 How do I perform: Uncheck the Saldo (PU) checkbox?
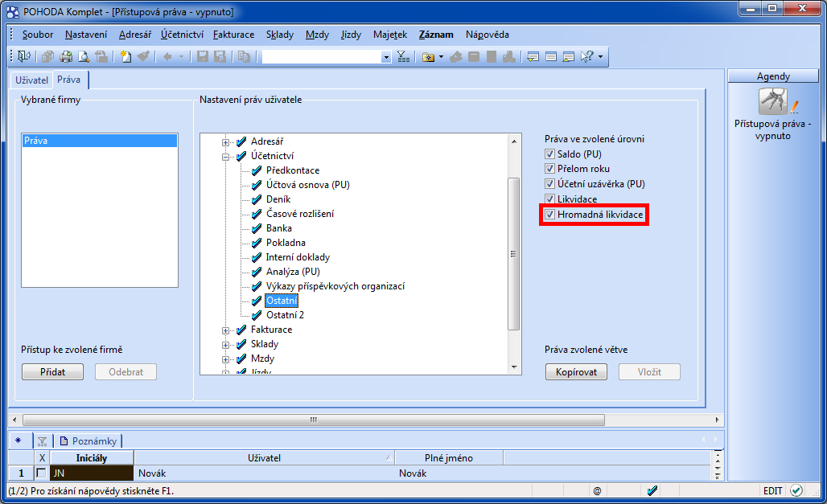549,154
